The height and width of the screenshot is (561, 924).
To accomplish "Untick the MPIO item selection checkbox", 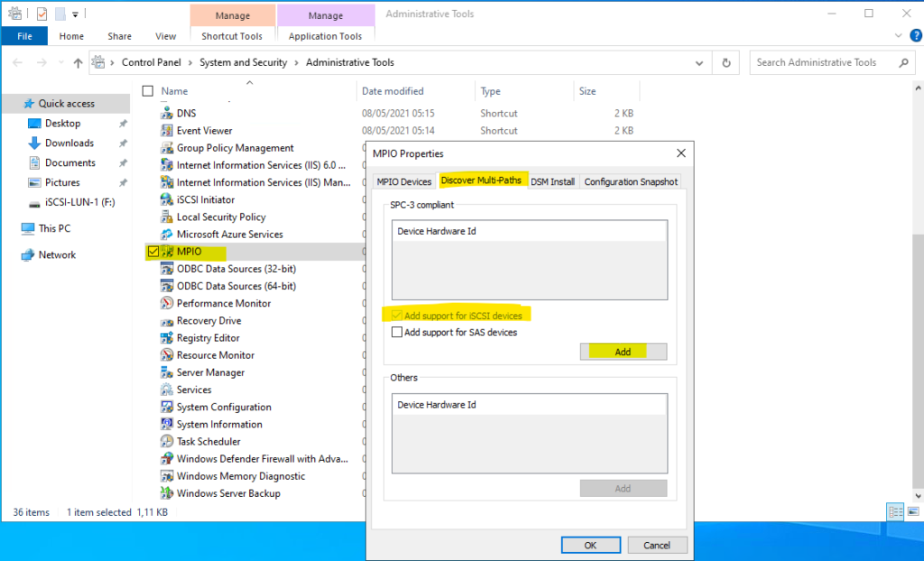I will [152, 252].
